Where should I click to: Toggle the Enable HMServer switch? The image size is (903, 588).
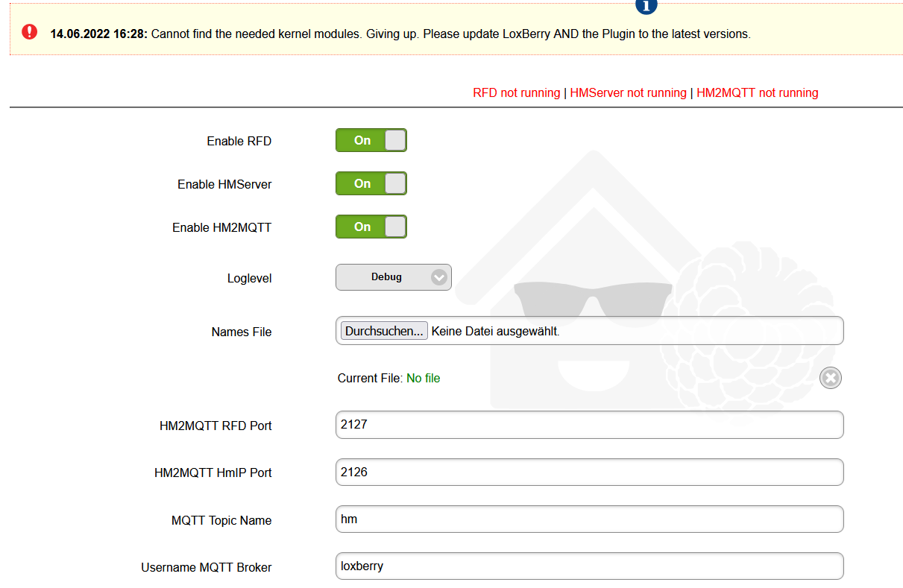click(x=371, y=183)
